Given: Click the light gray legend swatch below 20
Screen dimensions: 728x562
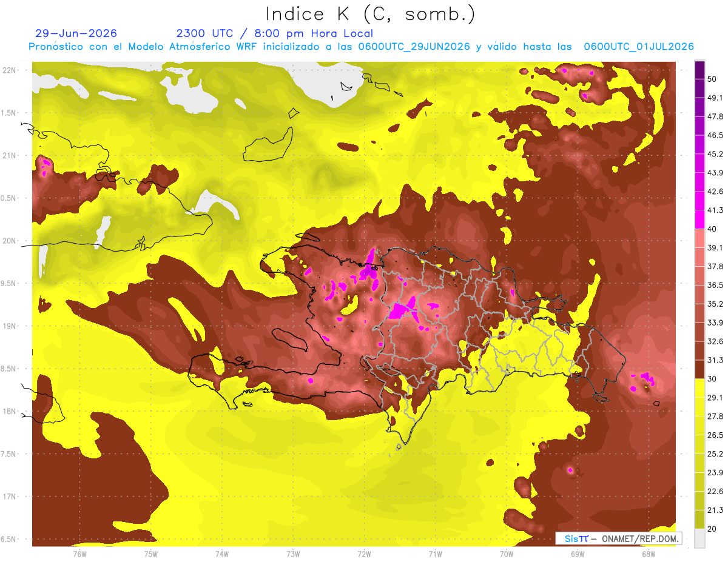Looking at the screenshot, I should [x=699, y=538].
